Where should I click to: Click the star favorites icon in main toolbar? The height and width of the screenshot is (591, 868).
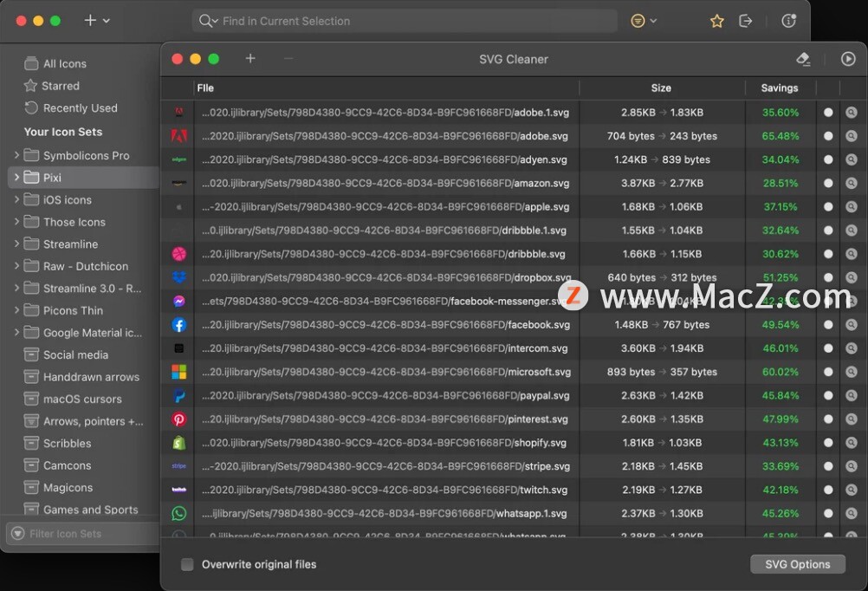tap(717, 21)
